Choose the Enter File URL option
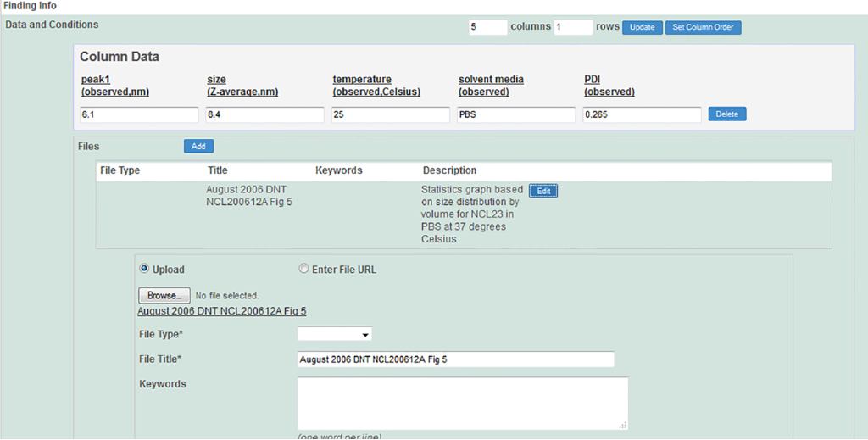The height and width of the screenshot is (440, 868). (303, 270)
